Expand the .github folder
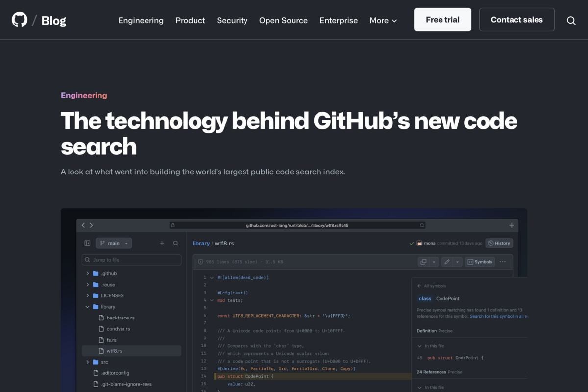 (88, 273)
